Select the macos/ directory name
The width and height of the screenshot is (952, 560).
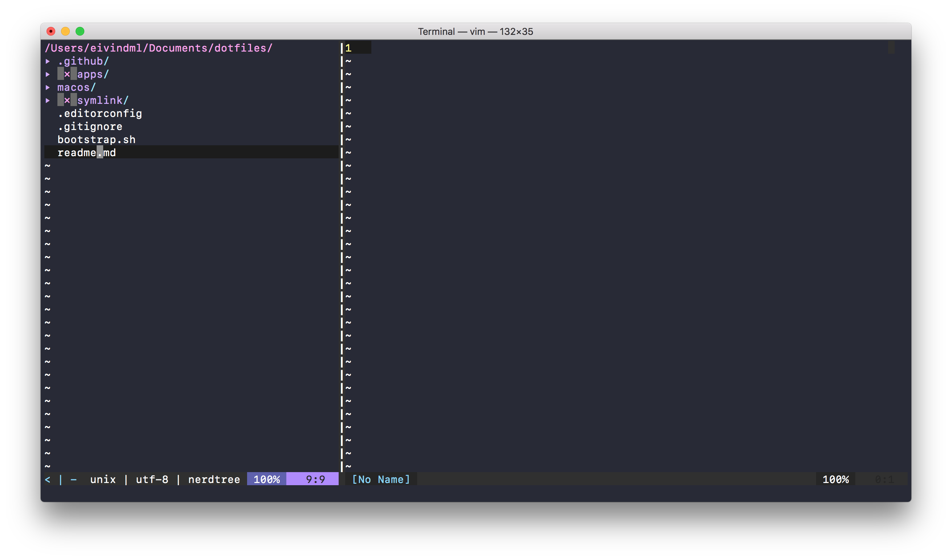[77, 87]
